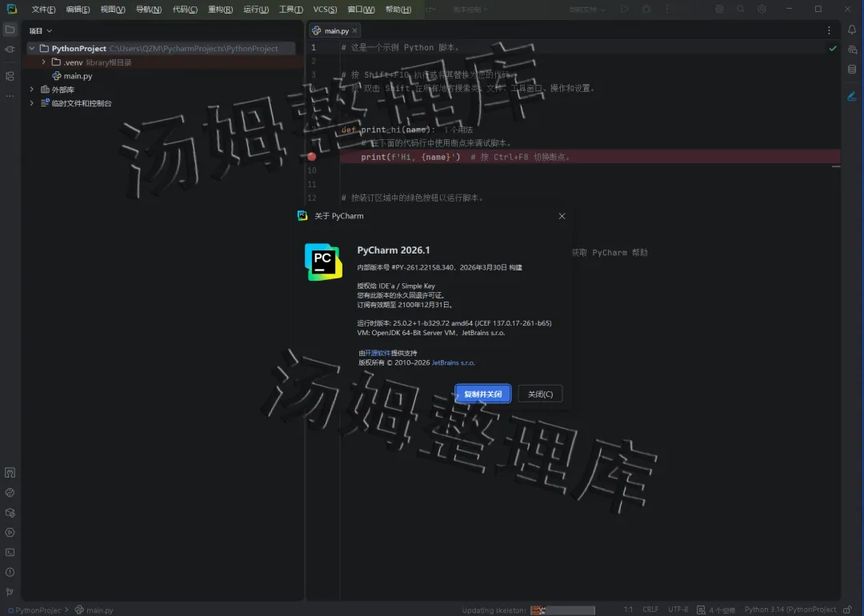The image size is (864, 616).
Task: Open the 项目 view dropdown
Action: (x=41, y=31)
